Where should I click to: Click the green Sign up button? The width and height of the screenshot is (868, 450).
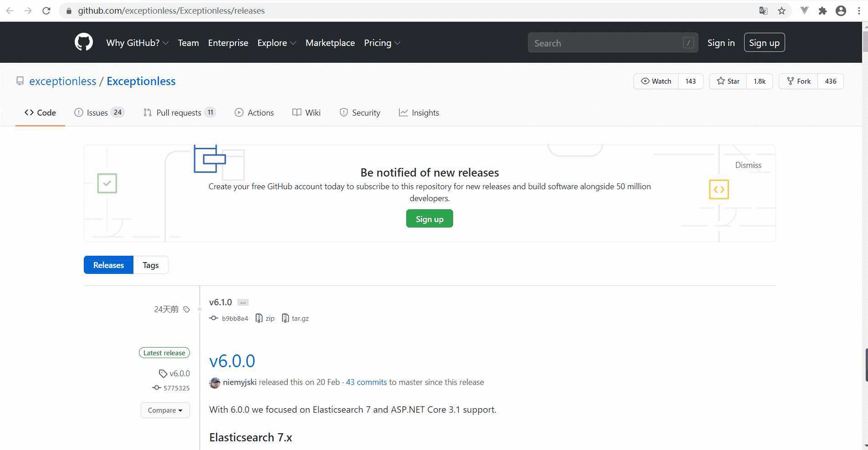[429, 219]
